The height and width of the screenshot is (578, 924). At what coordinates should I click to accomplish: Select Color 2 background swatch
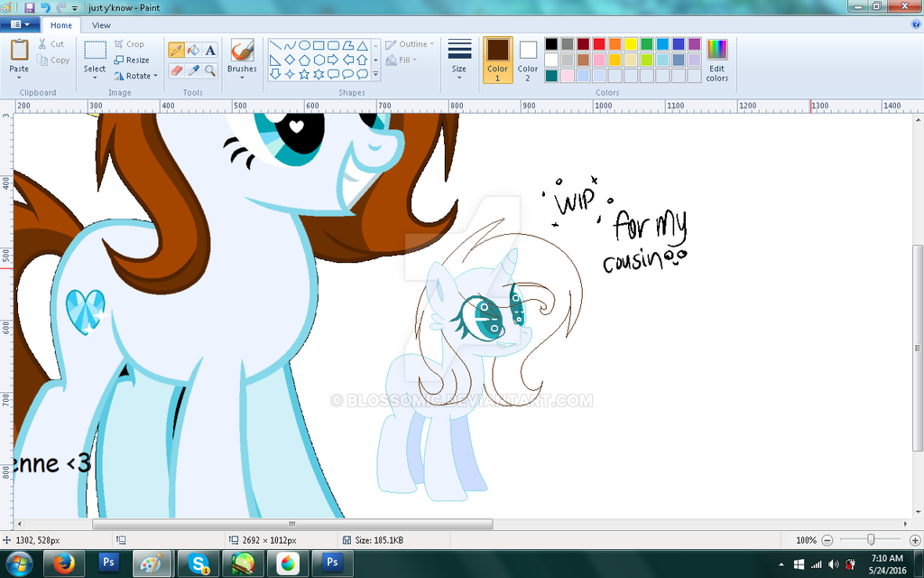point(528,60)
